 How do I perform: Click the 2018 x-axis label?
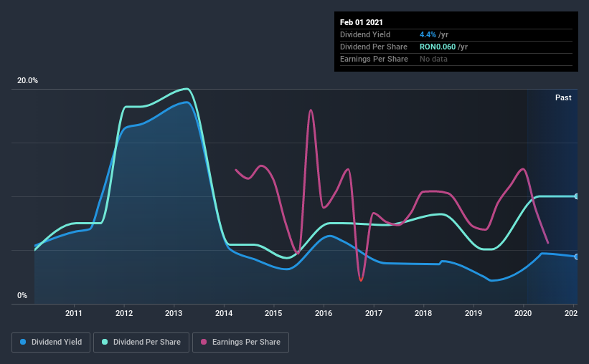pos(423,313)
